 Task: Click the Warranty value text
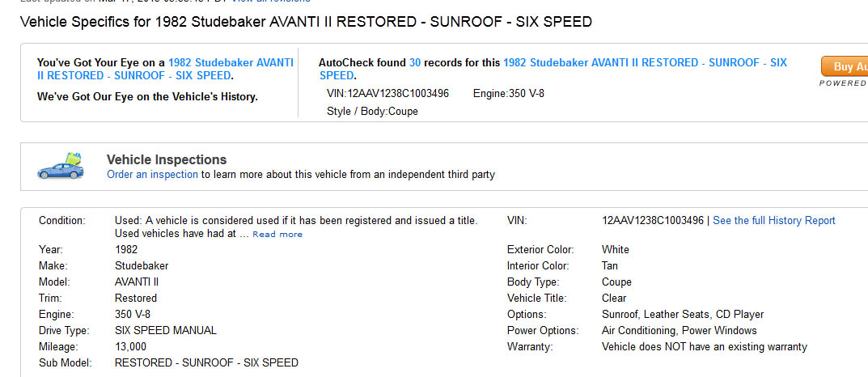pos(704,347)
